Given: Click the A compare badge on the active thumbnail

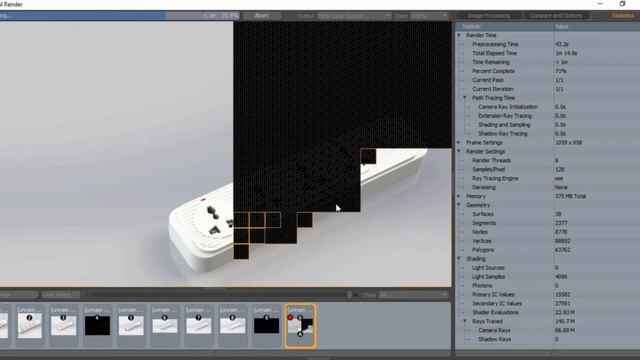Looking at the screenshot, I should [300, 334].
